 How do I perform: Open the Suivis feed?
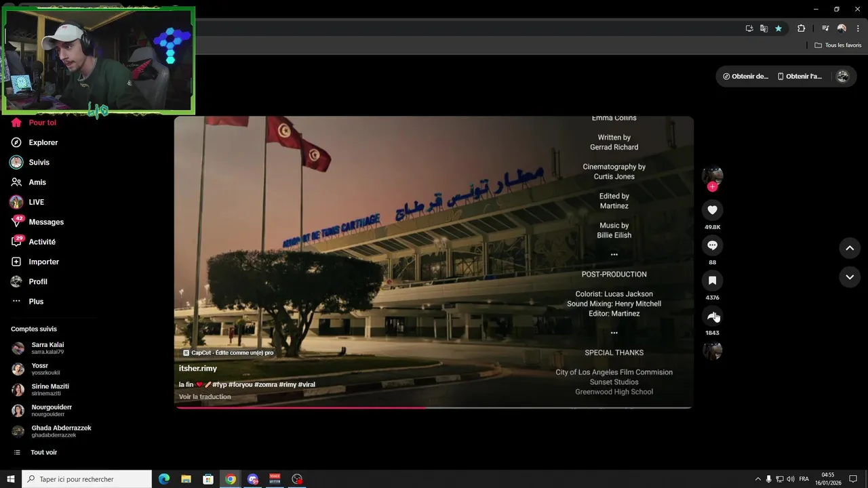point(31,163)
